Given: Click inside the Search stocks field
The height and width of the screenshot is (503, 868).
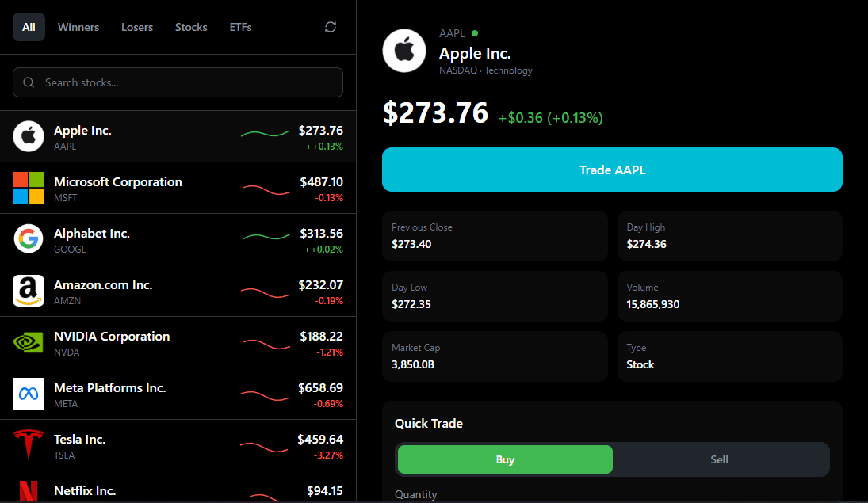Looking at the screenshot, I should click(178, 82).
